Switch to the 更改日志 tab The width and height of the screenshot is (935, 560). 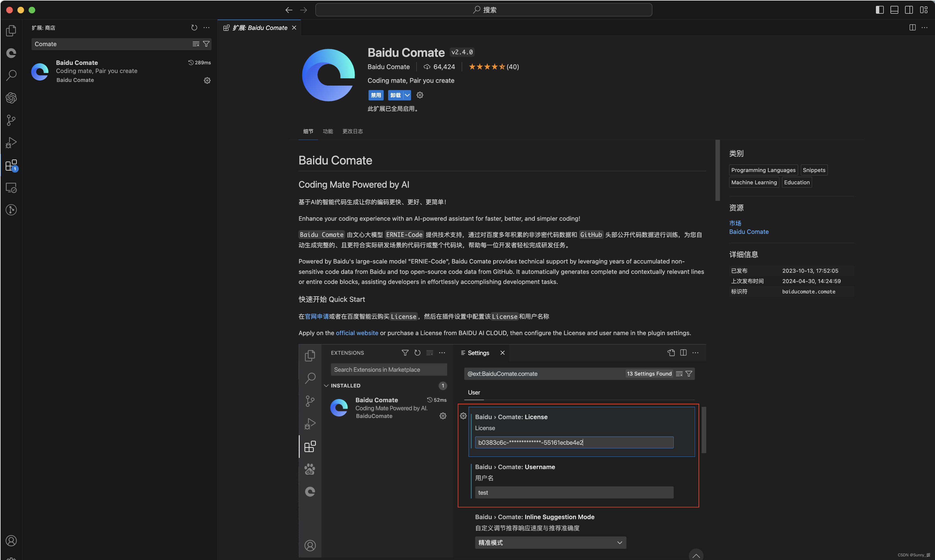(x=352, y=131)
